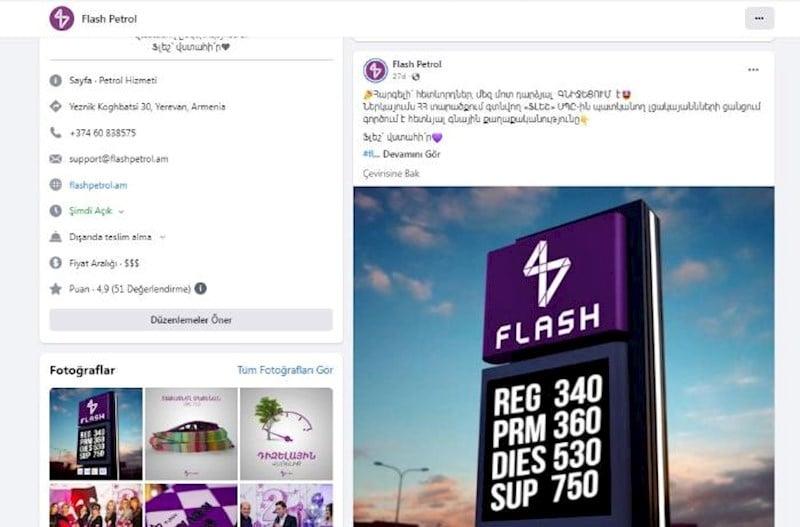Open the colorful car photo thumbnail
The image size is (800, 527).
point(191,434)
